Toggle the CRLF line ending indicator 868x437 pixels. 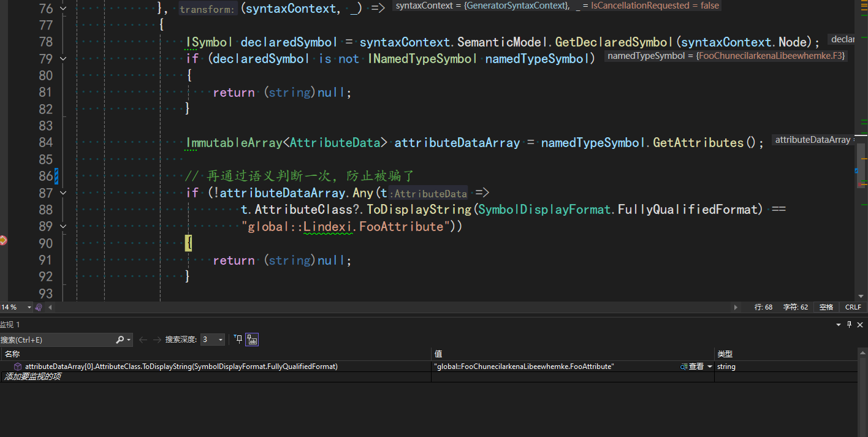853,307
